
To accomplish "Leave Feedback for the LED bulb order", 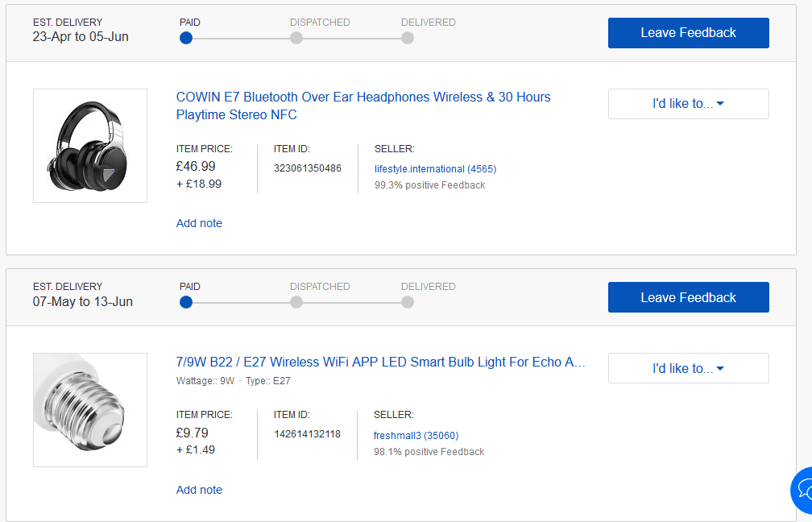I will point(688,297).
